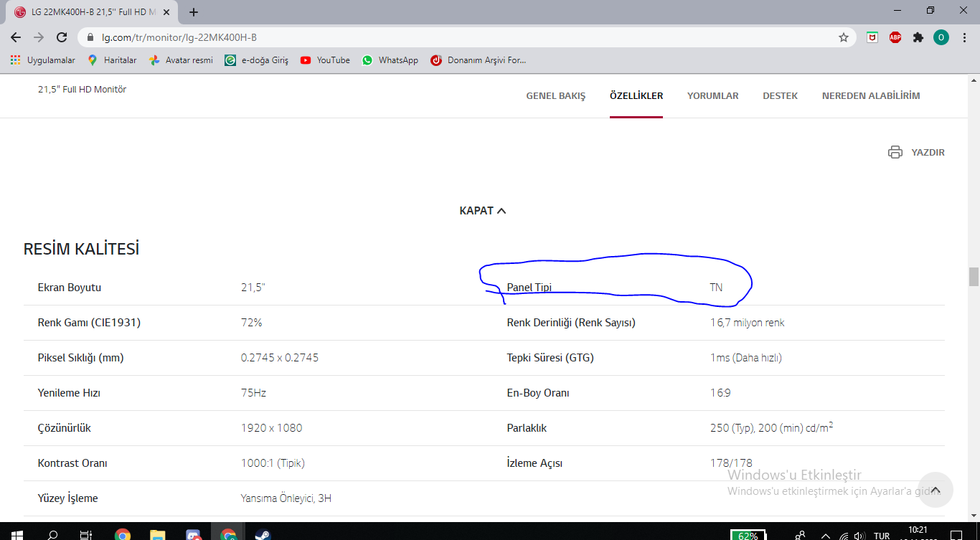Reload the LG monitor page
This screenshot has height=540, width=980.
[62, 37]
